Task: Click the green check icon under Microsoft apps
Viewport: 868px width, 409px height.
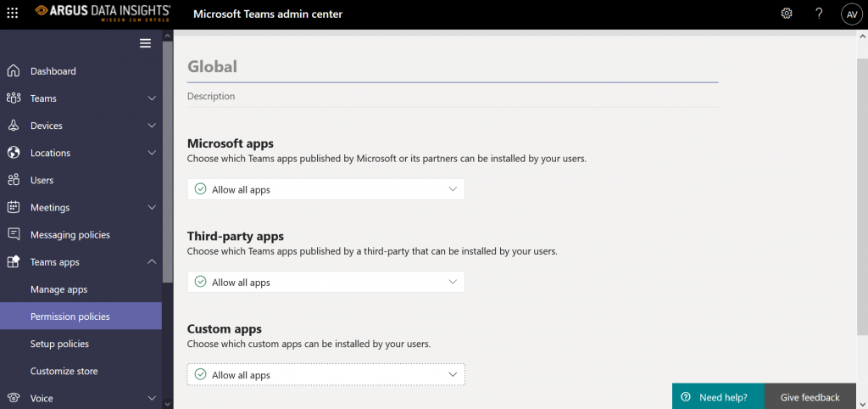Action: tap(200, 189)
